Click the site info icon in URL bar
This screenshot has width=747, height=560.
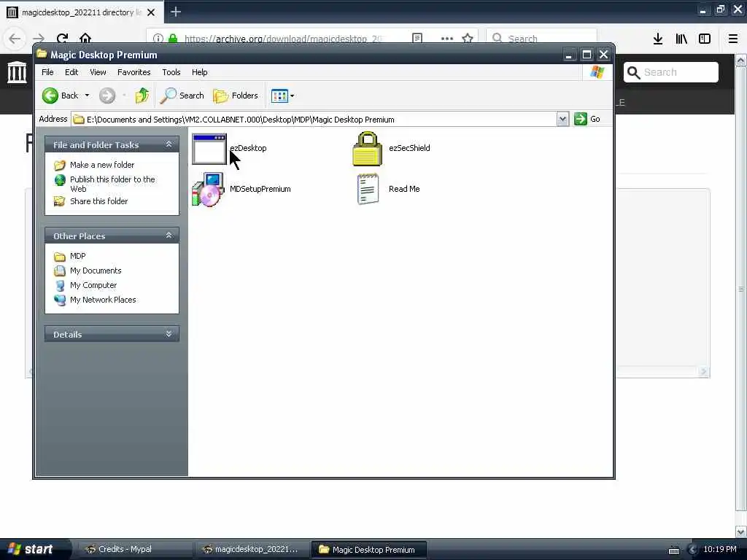(x=158, y=39)
